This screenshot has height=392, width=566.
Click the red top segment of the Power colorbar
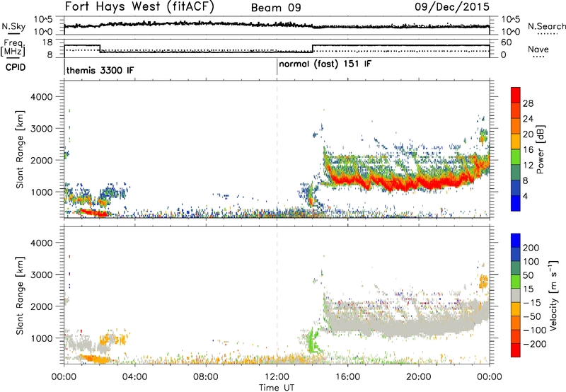pyautogui.click(x=516, y=95)
